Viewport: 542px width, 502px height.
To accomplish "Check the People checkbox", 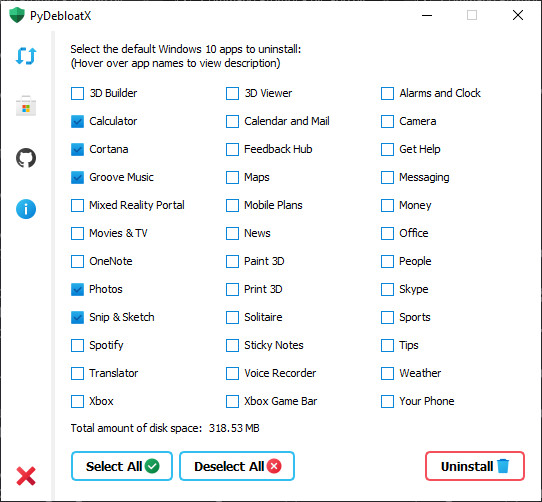I will click(x=387, y=261).
